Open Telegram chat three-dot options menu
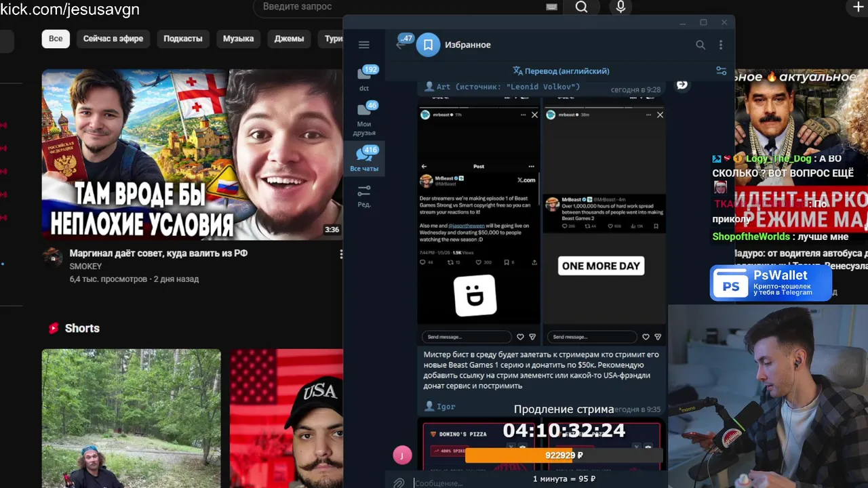 point(721,45)
